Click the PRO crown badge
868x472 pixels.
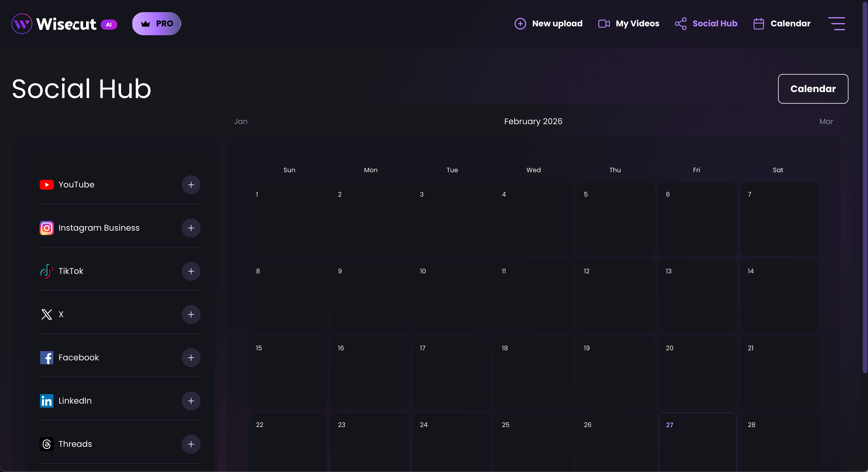(156, 24)
